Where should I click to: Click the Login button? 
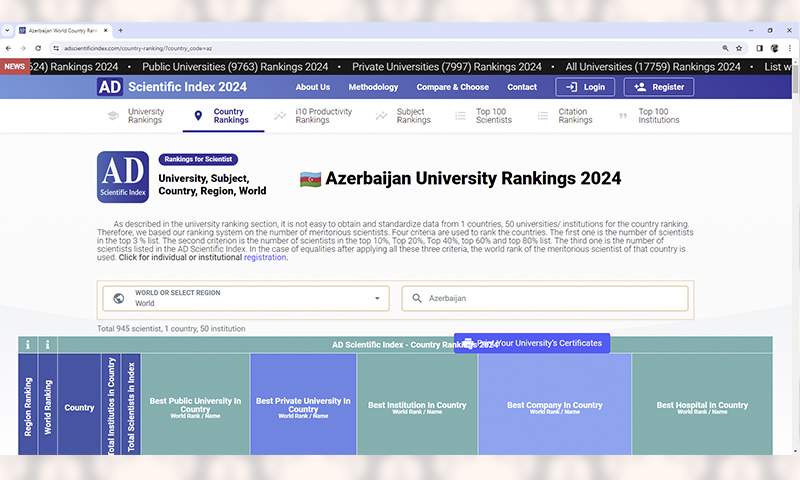pos(585,87)
